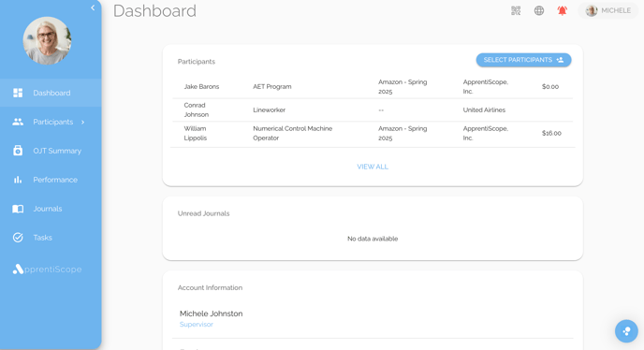Viewport: 644px width, 350px height.
Task: Open the floating help widget button
Action: tap(626, 331)
